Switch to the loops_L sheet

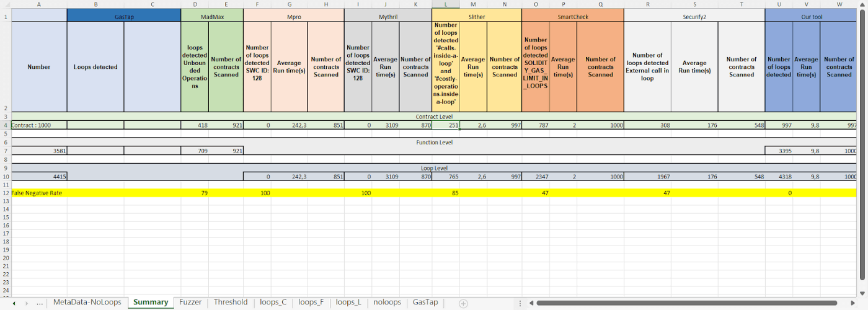(x=348, y=303)
